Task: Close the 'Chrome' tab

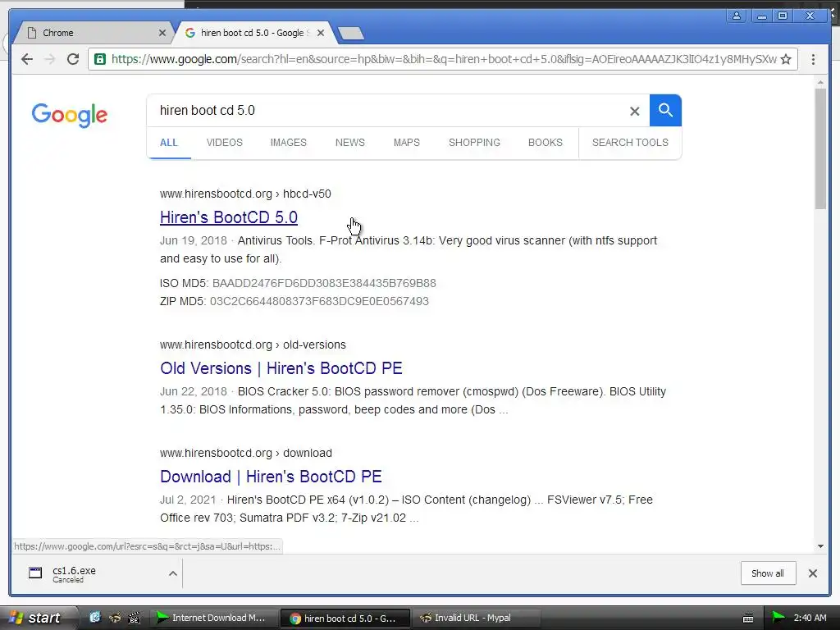Action: 162,33
